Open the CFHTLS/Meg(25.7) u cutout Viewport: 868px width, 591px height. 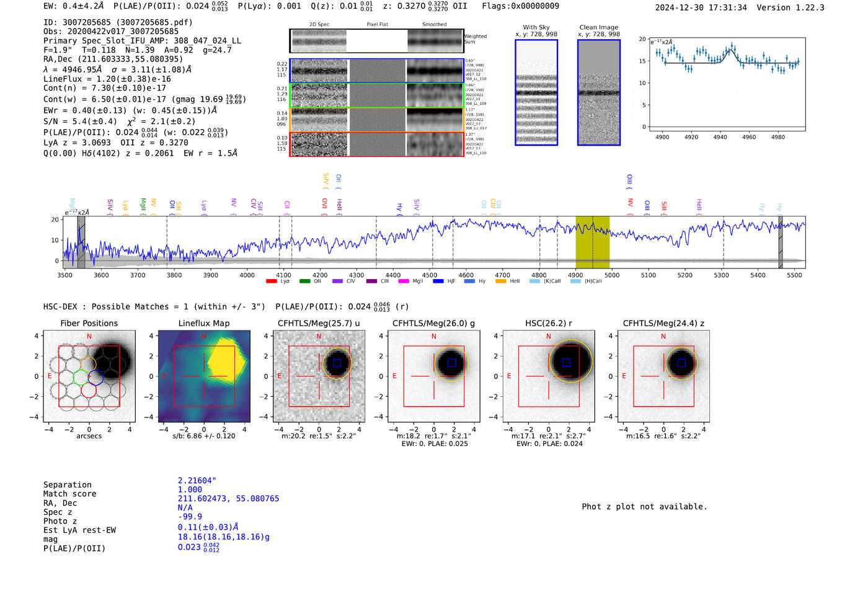pyautogui.click(x=319, y=376)
